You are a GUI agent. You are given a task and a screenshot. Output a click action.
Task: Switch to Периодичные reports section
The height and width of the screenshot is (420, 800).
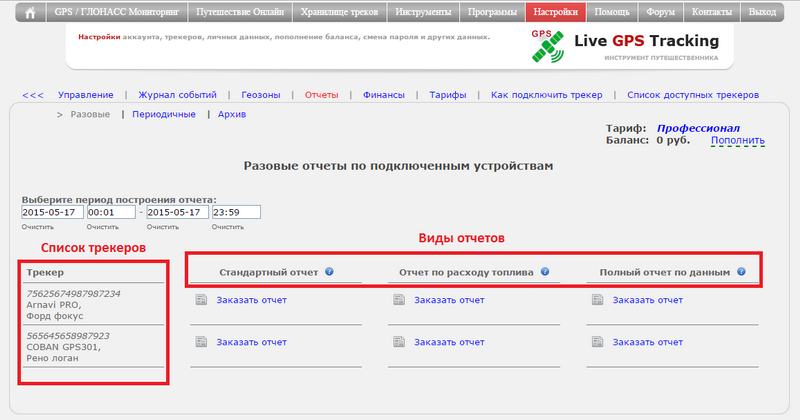[164, 114]
